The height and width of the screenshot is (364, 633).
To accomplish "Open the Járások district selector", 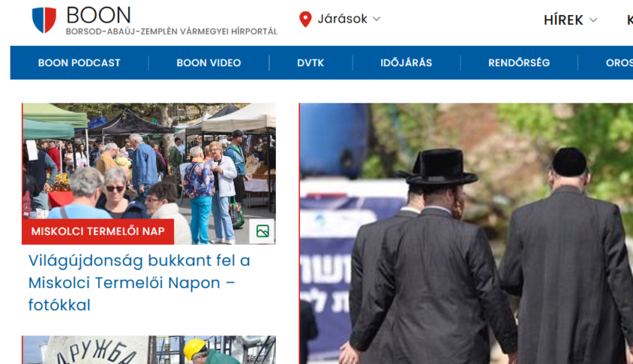I will (342, 19).
